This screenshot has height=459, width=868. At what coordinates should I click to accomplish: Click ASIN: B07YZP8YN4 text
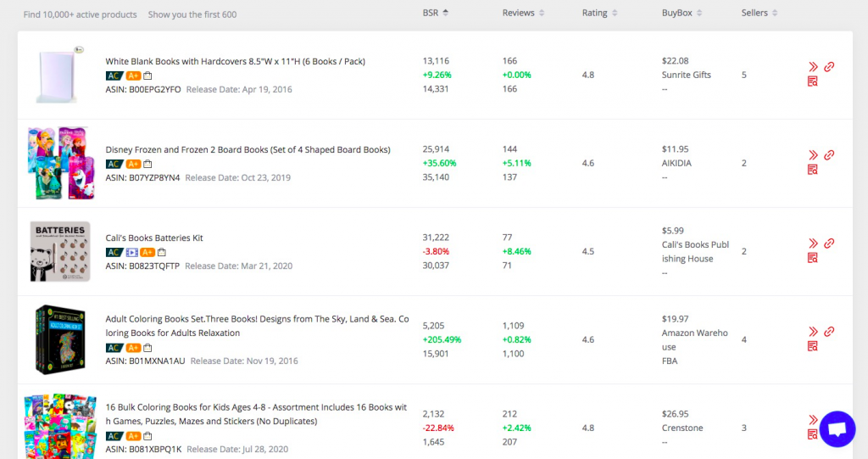click(x=142, y=177)
